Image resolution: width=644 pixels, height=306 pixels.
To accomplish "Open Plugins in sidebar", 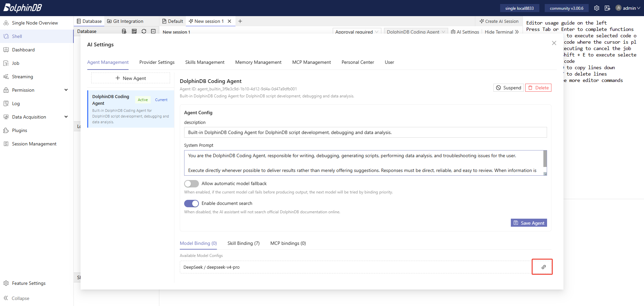I will [19, 130].
